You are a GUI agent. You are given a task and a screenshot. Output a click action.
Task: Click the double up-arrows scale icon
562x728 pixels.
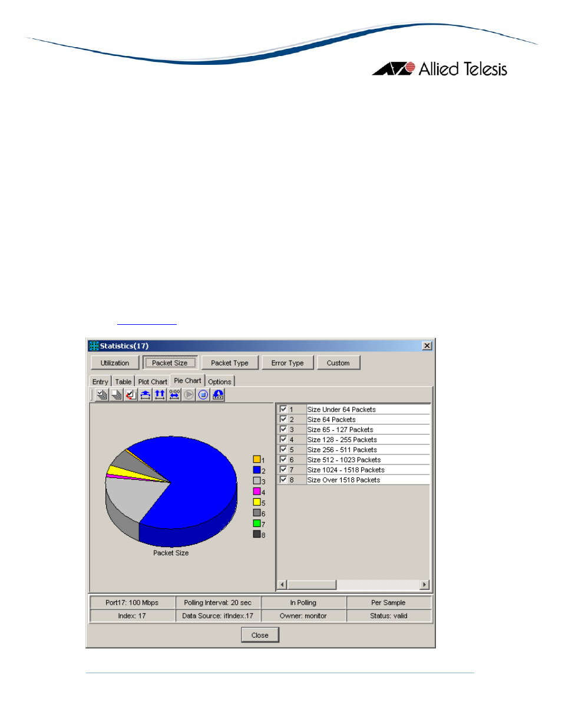click(160, 395)
